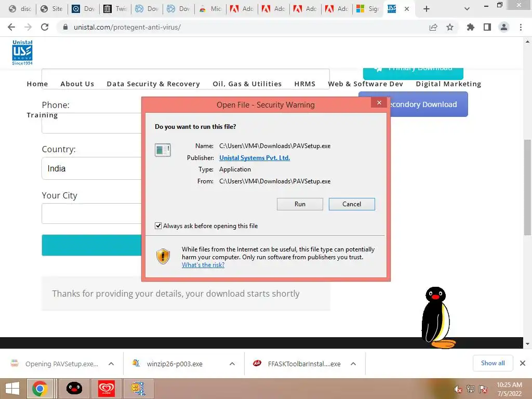Bookmark this page with the star icon
Viewport: 532px width, 399px height.
[x=450, y=27]
